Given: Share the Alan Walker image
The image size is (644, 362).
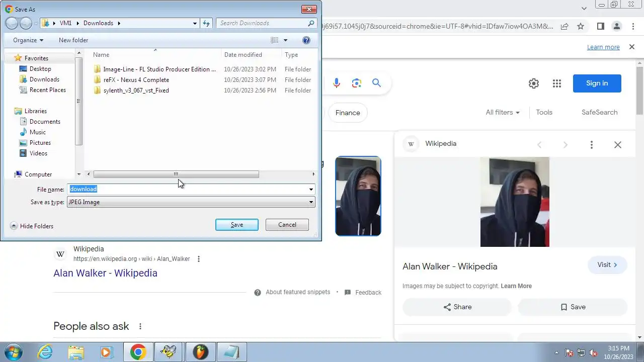Looking at the screenshot, I should [x=457, y=307].
